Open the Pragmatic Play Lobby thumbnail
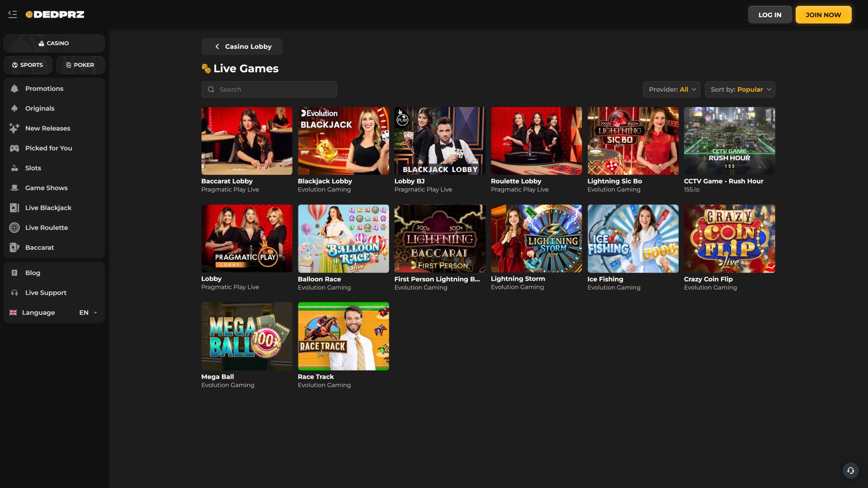The image size is (868, 488). (247, 239)
